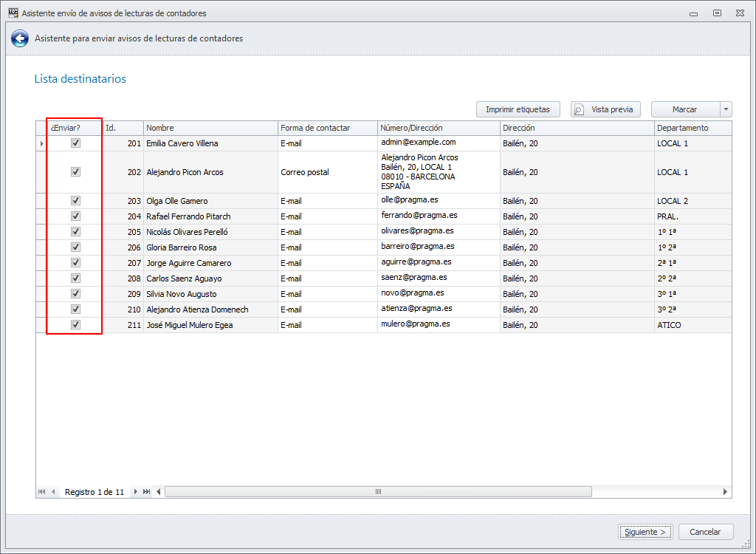
Task: Click mulero@pragma.es cell
Action: coord(439,324)
